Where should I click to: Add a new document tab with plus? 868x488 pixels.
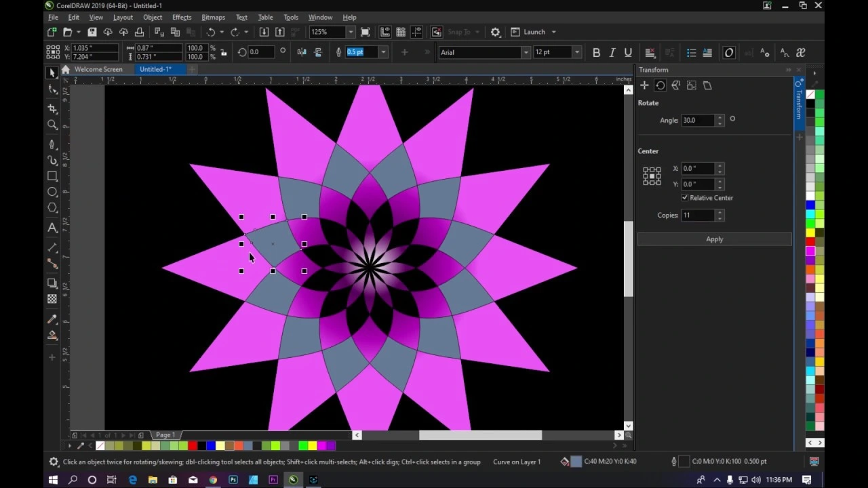[193, 69]
